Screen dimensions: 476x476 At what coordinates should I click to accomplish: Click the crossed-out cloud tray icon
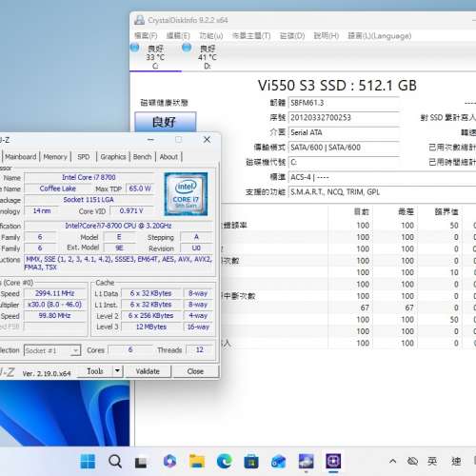pos(412,461)
